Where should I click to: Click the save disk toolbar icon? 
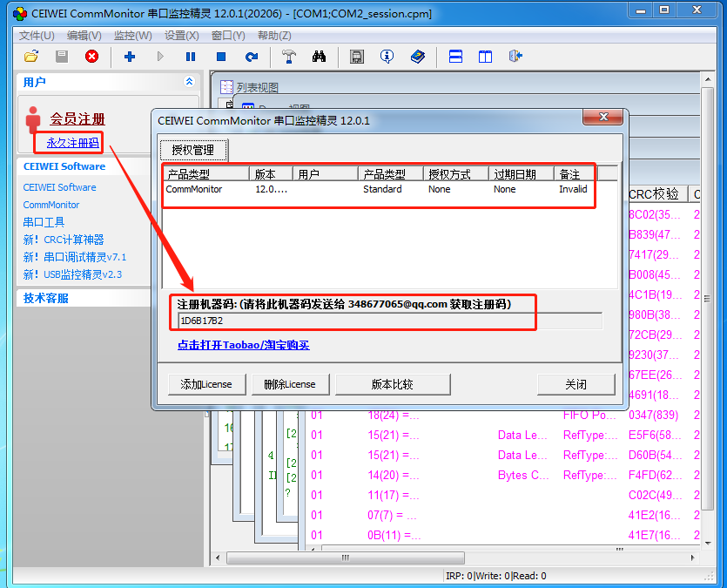[x=61, y=57]
